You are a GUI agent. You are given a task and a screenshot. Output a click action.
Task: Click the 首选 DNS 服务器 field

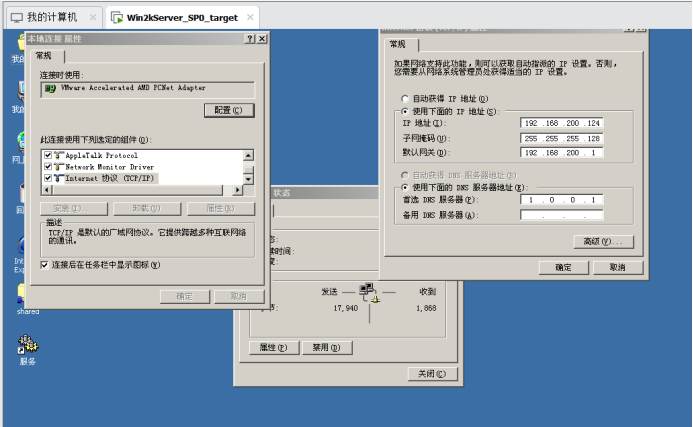[x=562, y=200]
